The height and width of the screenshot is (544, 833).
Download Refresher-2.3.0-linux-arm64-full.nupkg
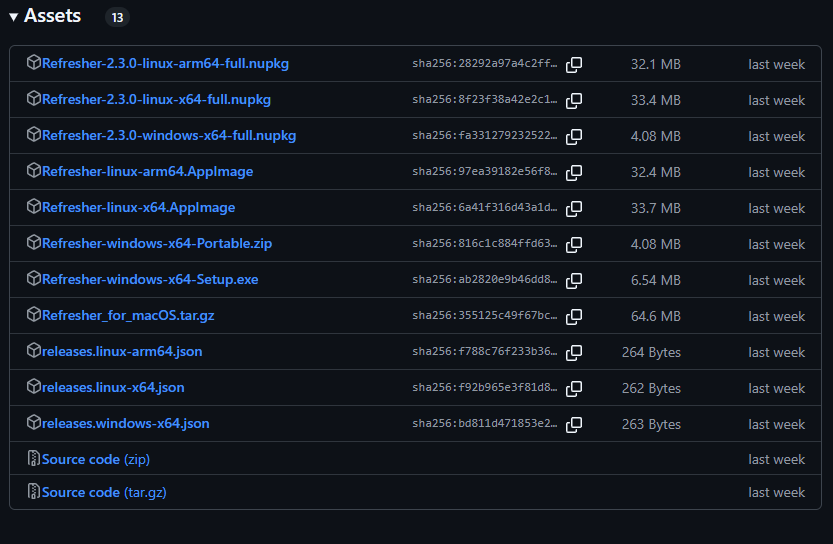pos(165,64)
